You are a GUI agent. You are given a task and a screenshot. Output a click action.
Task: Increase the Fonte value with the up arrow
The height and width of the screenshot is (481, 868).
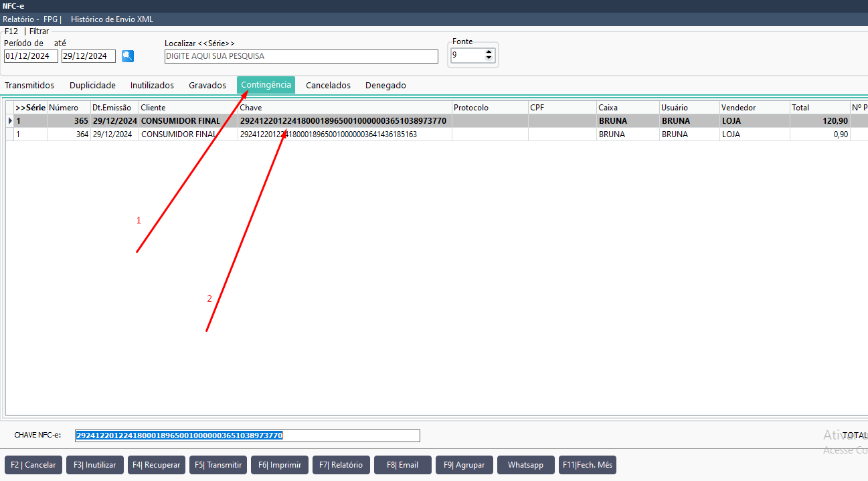(x=489, y=52)
